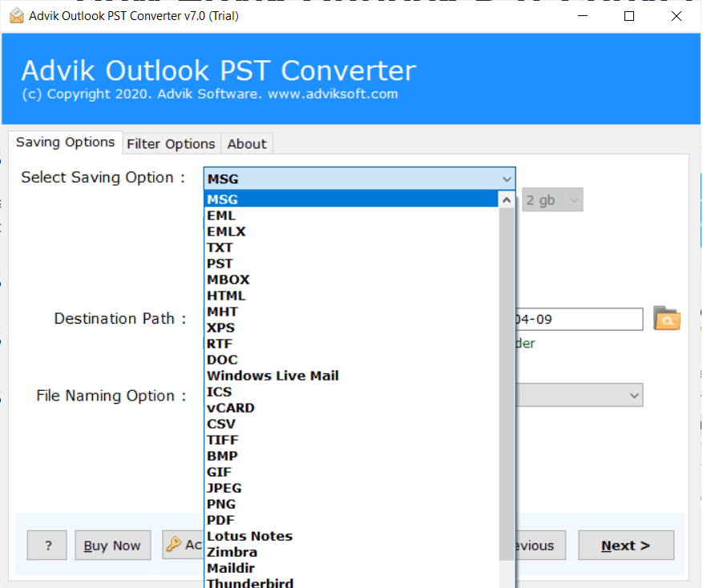The height and width of the screenshot is (588, 703).
Task: Pick PST as the saving option
Action: pyautogui.click(x=351, y=264)
